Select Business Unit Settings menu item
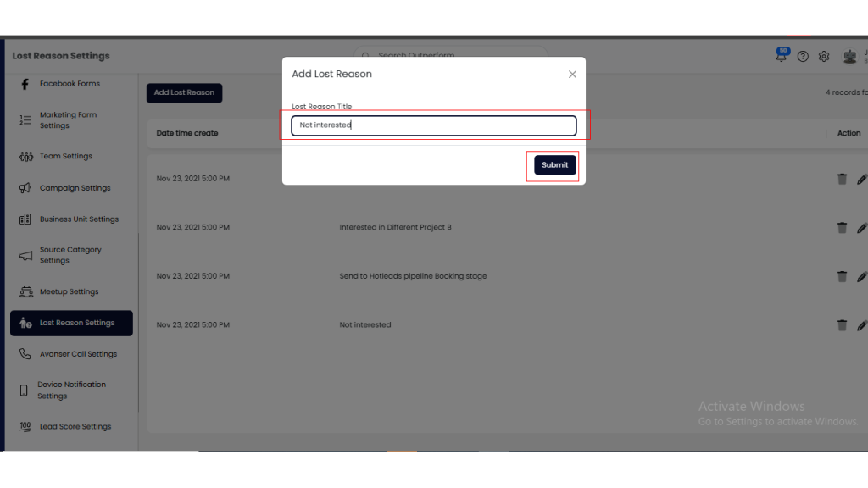Image resolution: width=868 pixels, height=488 pixels. point(79,219)
